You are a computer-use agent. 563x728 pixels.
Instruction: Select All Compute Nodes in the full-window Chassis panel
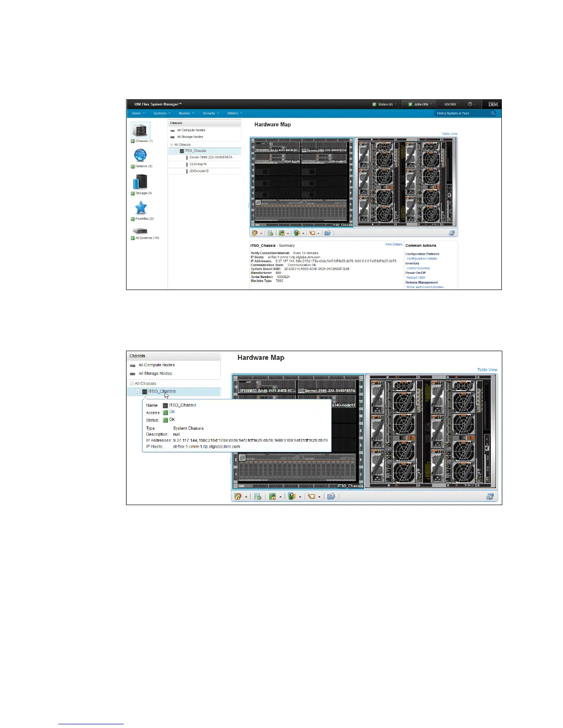pos(191,130)
